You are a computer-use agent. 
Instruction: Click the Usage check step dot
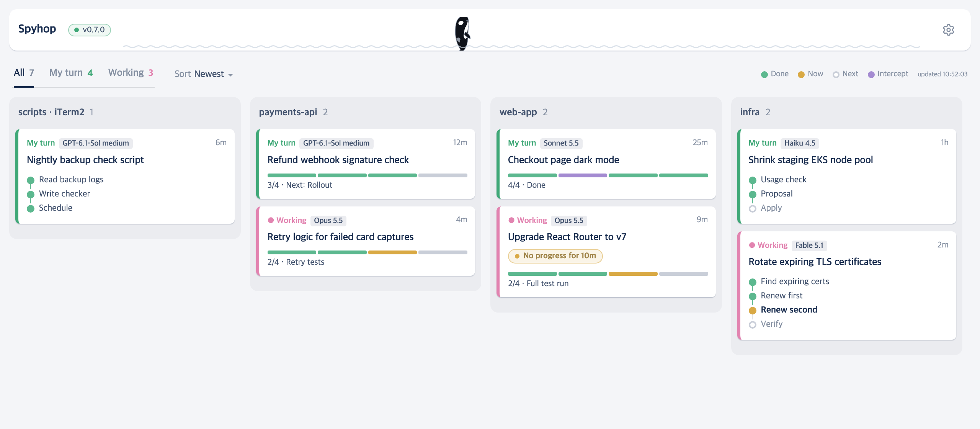coord(753,180)
